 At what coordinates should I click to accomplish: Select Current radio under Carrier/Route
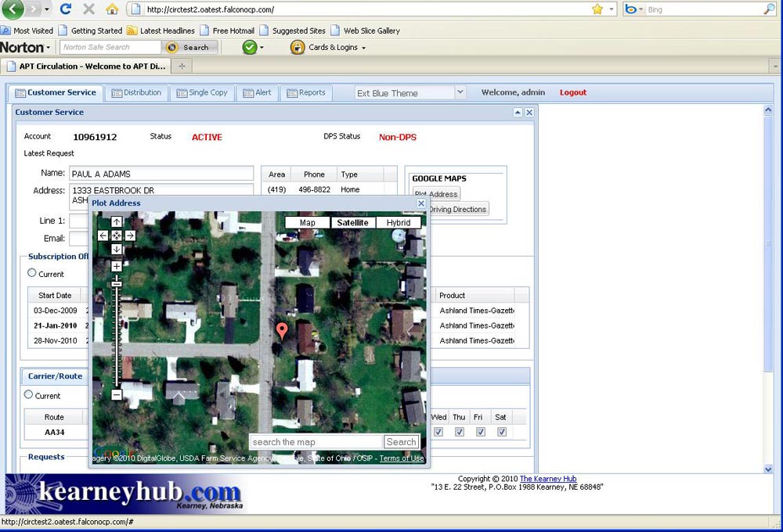(x=29, y=395)
